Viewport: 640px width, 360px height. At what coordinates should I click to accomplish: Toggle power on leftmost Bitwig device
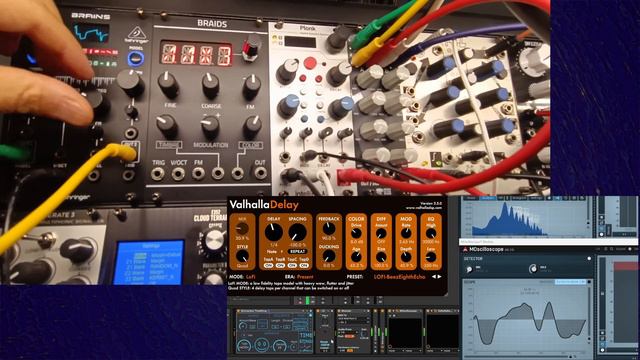(238, 311)
